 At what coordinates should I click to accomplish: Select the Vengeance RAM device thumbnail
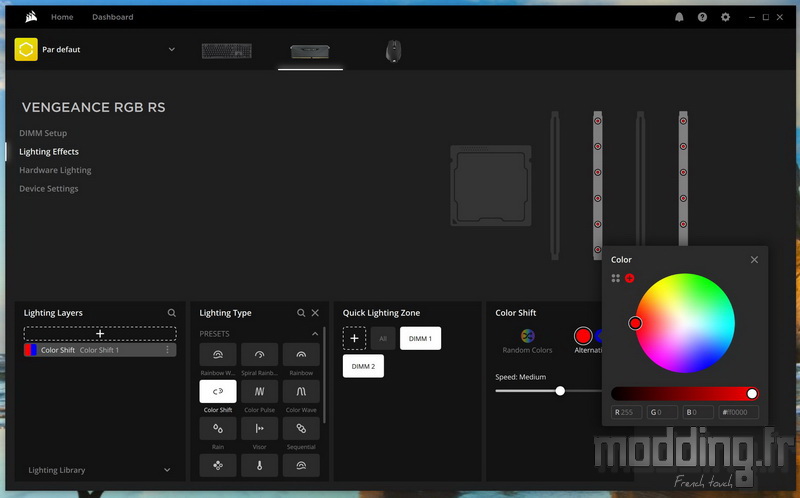310,52
